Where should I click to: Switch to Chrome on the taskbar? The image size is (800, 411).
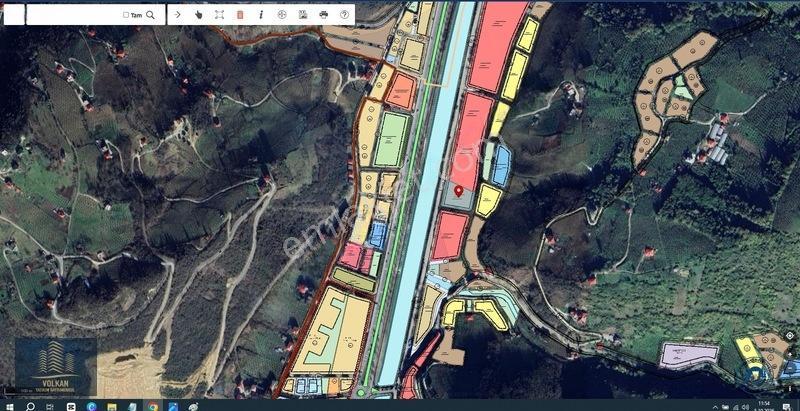pos(153,406)
